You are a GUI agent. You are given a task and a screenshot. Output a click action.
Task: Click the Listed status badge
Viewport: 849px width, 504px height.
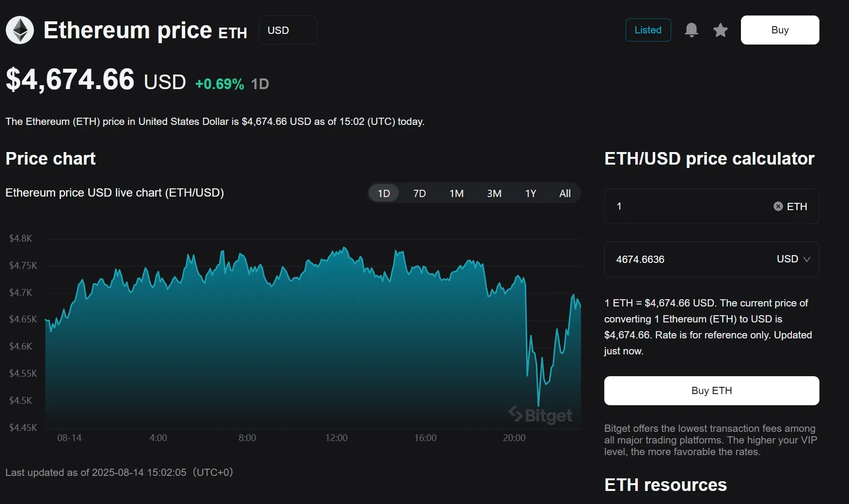pyautogui.click(x=648, y=30)
